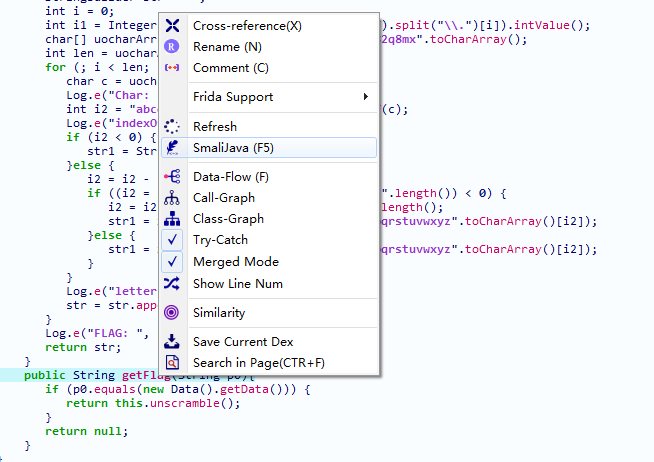
Task: Click the 'if (i2 < 0) {' line
Action: tap(111, 137)
